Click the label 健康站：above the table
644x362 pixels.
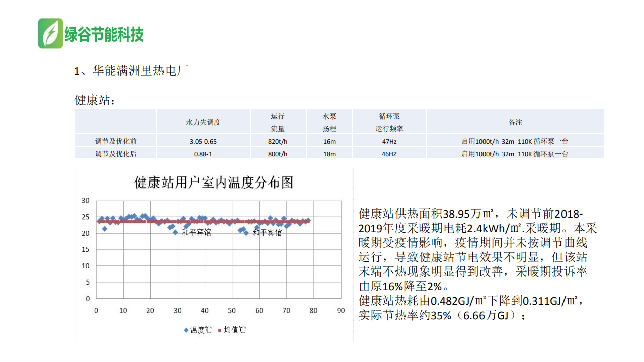[95, 100]
